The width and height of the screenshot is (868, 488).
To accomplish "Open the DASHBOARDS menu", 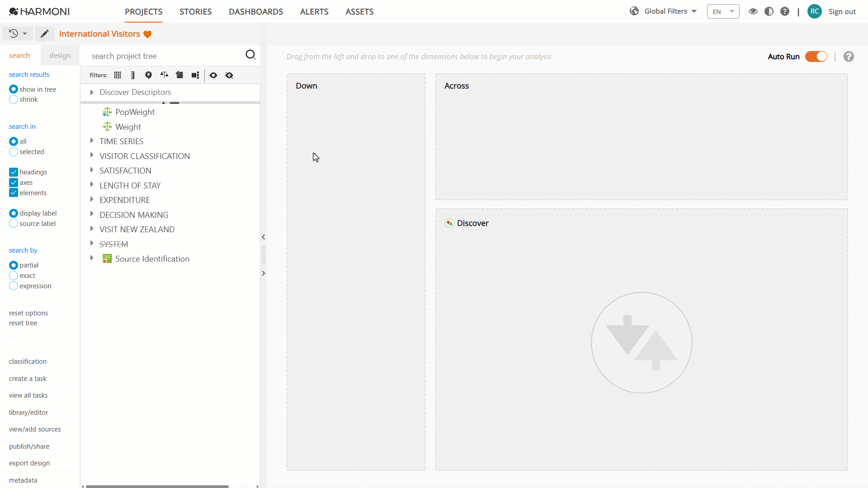I will [x=256, y=12].
